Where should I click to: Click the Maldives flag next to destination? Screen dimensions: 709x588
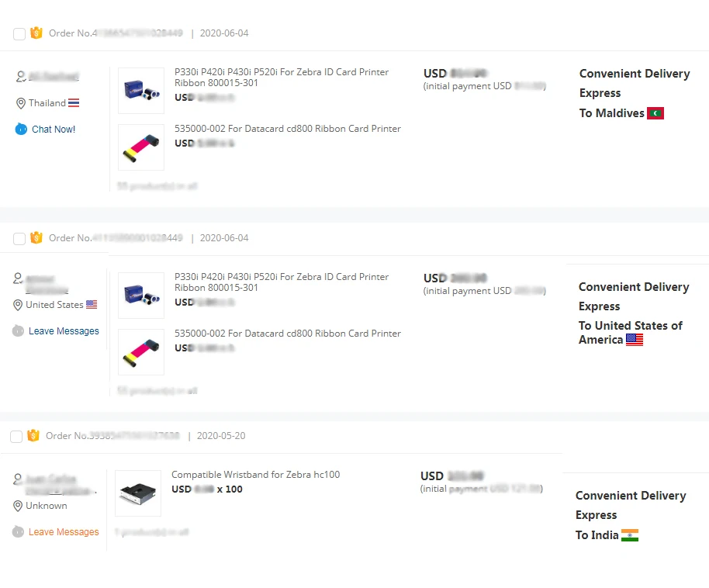(655, 113)
